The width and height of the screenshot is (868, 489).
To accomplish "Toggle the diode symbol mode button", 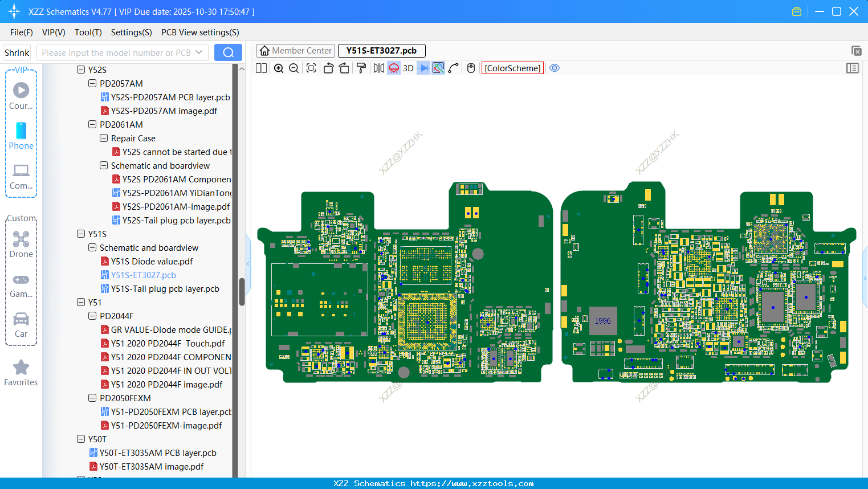I will [x=423, y=68].
